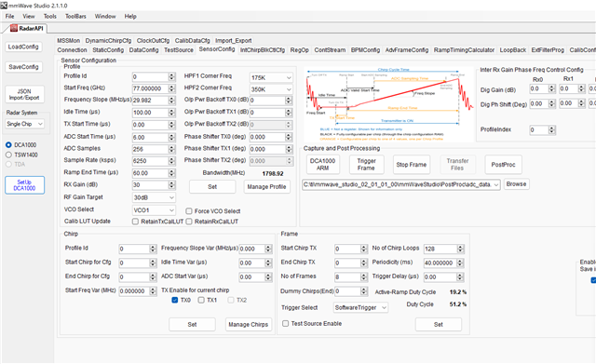The image size is (596, 364).
Task: Open the DynamicChirpCfg tab
Action: [x=108, y=41]
